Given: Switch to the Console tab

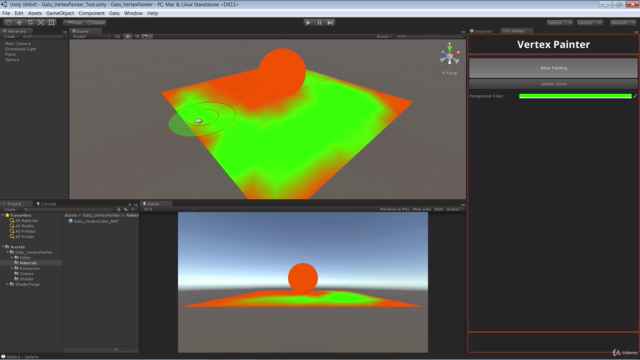Looking at the screenshot, I should (47, 204).
